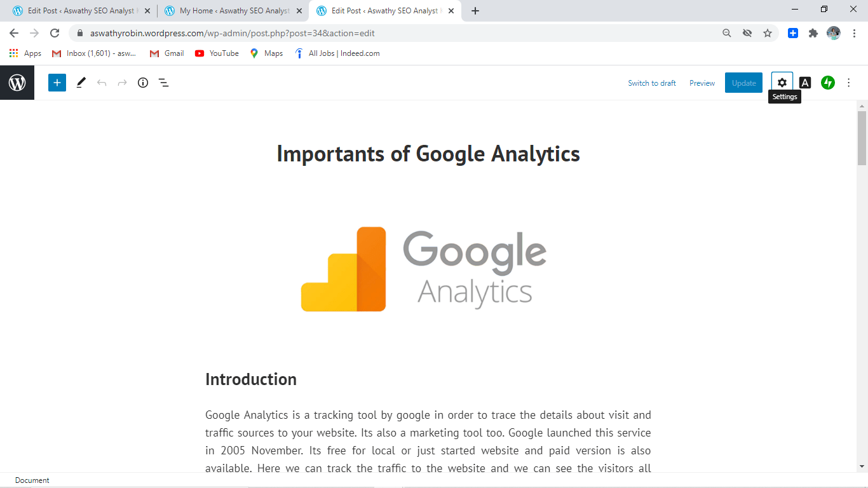Viewport: 868px width, 488px height.
Task: Select the Google Analytics logo image block
Action: click(428, 269)
